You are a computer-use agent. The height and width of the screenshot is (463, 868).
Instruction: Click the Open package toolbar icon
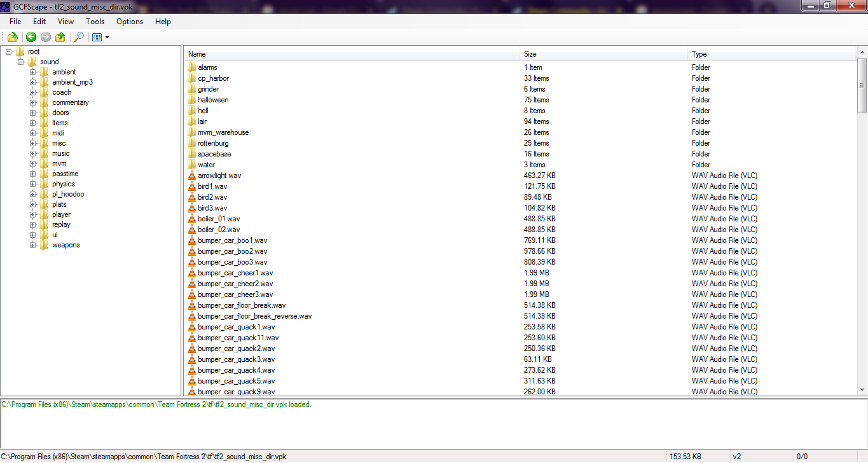12,37
